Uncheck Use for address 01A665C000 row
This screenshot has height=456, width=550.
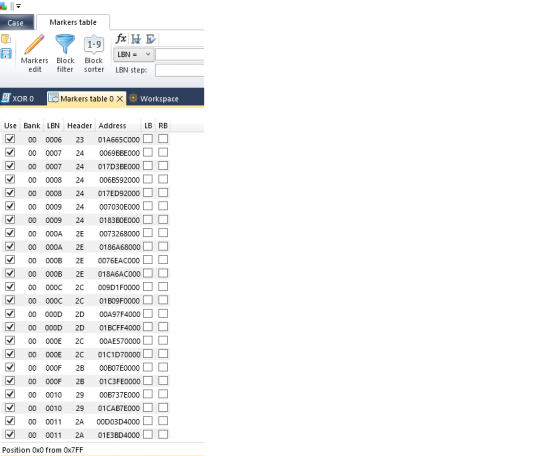pyautogui.click(x=10, y=139)
